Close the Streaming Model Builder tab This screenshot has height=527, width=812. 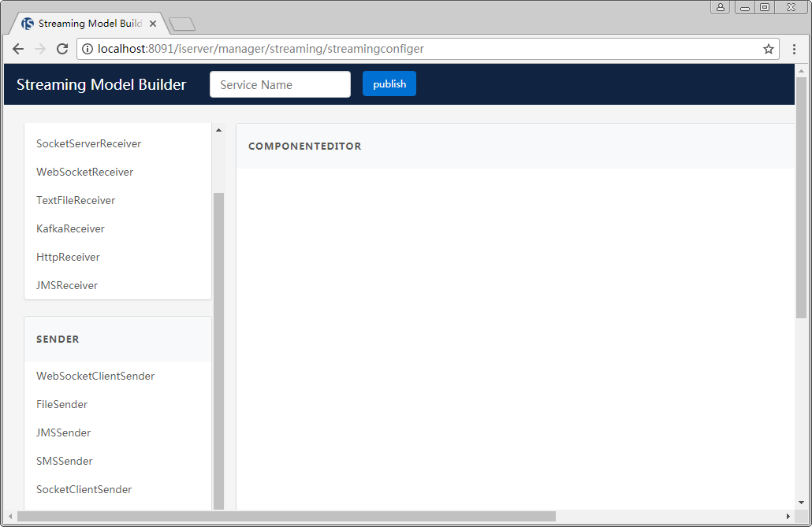(153, 24)
